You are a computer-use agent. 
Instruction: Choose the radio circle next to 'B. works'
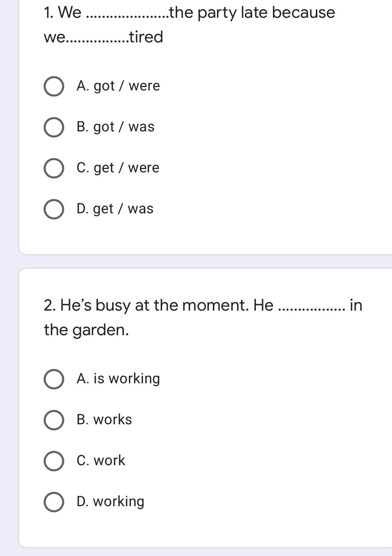[x=54, y=420]
